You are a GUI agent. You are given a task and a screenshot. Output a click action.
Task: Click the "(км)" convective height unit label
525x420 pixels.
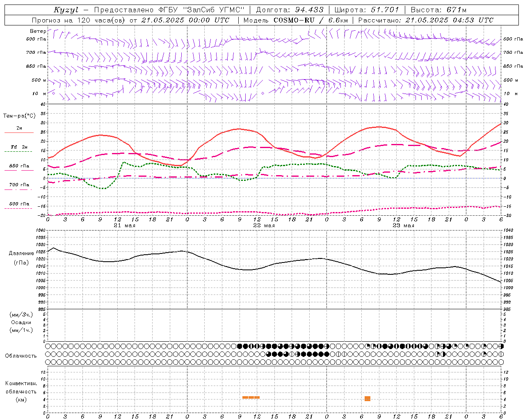point(21,399)
